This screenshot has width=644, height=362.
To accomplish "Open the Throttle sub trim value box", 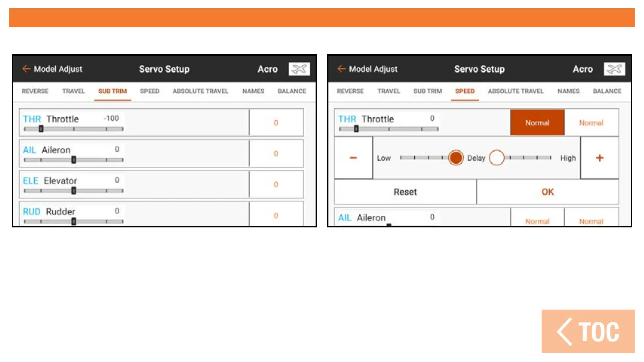I will pos(276,123).
